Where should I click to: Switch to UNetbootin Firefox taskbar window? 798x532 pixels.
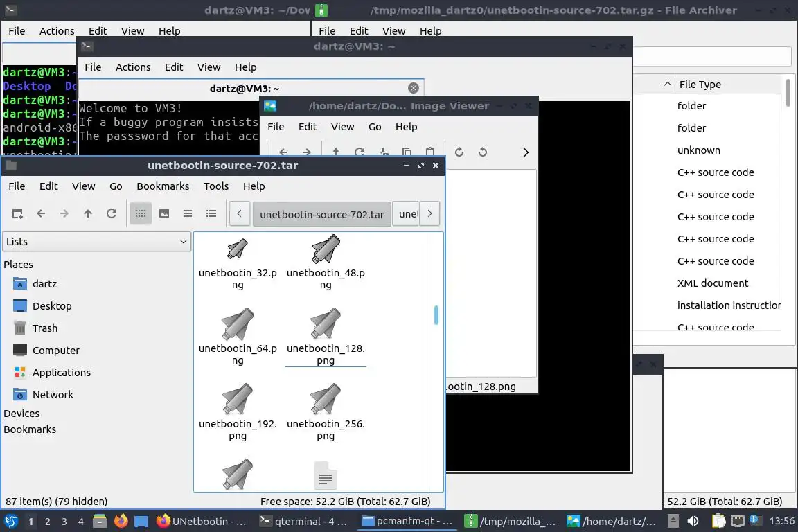(202, 522)
